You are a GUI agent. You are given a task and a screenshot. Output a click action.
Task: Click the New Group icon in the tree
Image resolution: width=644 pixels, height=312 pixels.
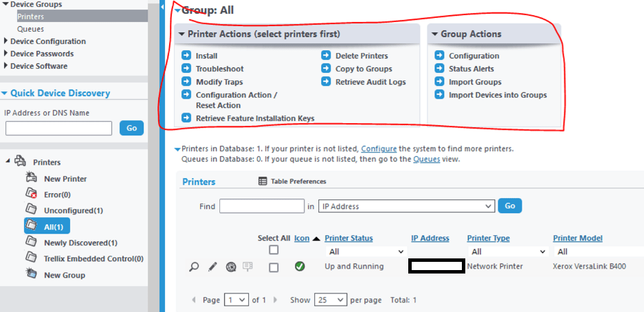32,274
